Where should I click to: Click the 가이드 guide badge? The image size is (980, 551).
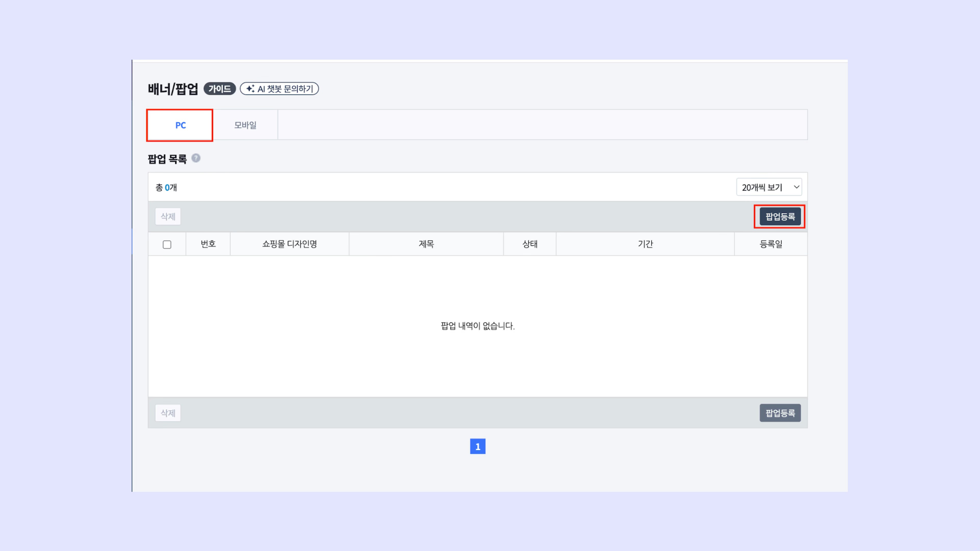coord(219,89)
